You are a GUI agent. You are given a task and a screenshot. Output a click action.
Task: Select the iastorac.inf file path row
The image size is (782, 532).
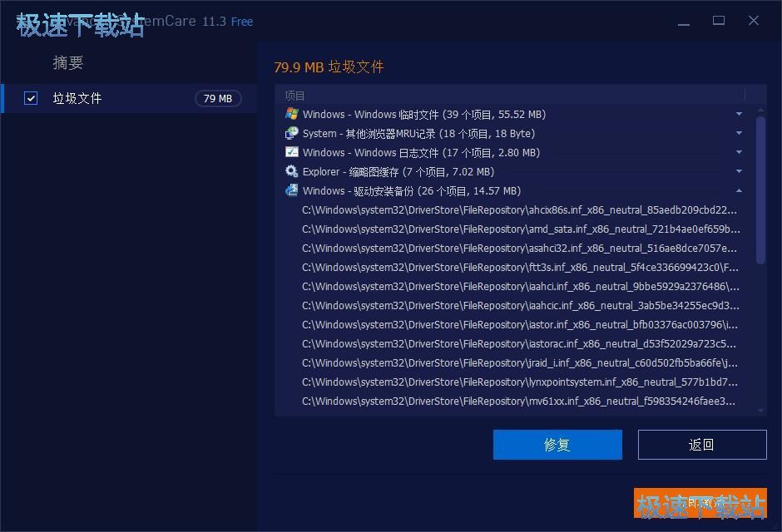tap(518, 343)
